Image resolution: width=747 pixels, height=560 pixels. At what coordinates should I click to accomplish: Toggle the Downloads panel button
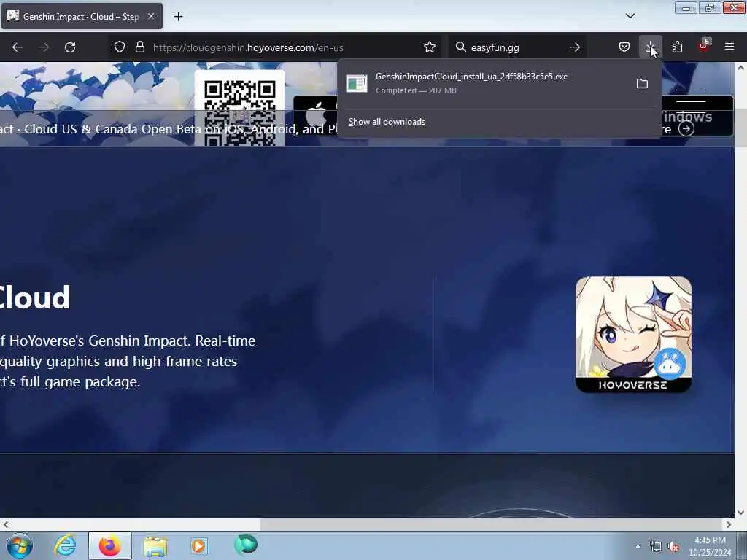pyautogui.click(x=650, y=47)
